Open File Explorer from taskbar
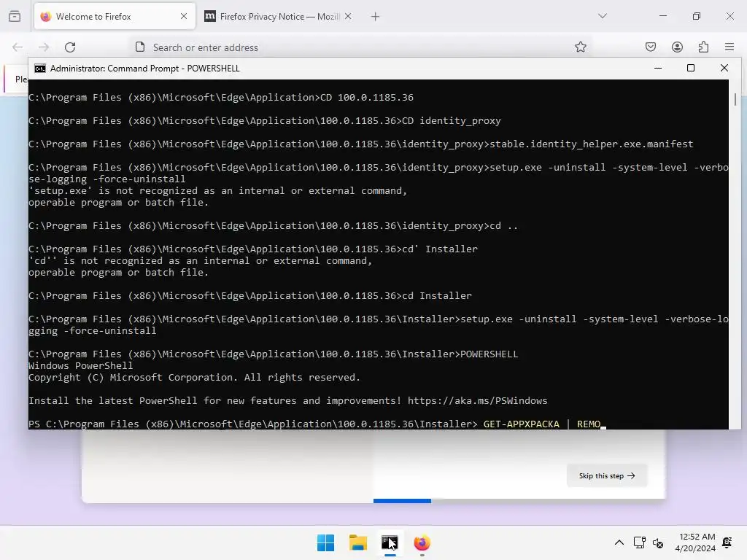 coord(357,542)
